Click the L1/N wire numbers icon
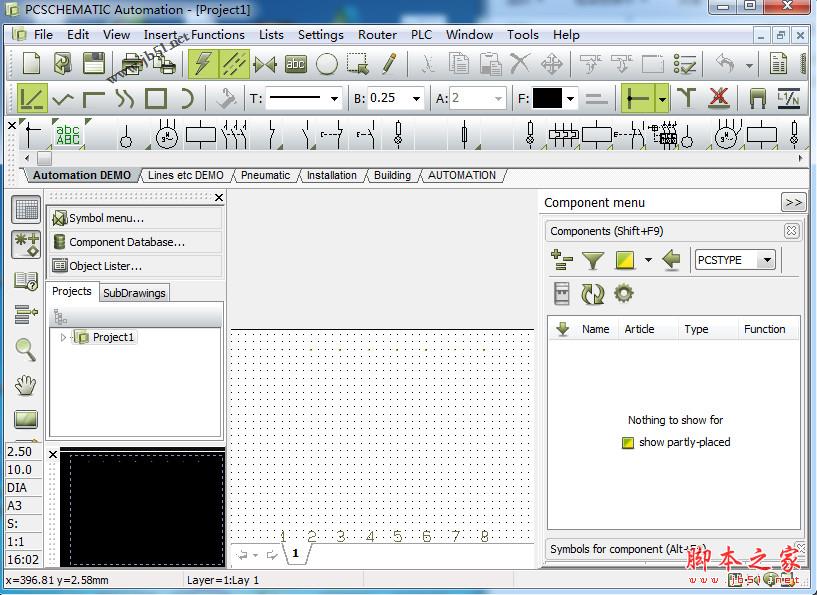The width and height of the screenshot is (817, 595). (788, 98)
